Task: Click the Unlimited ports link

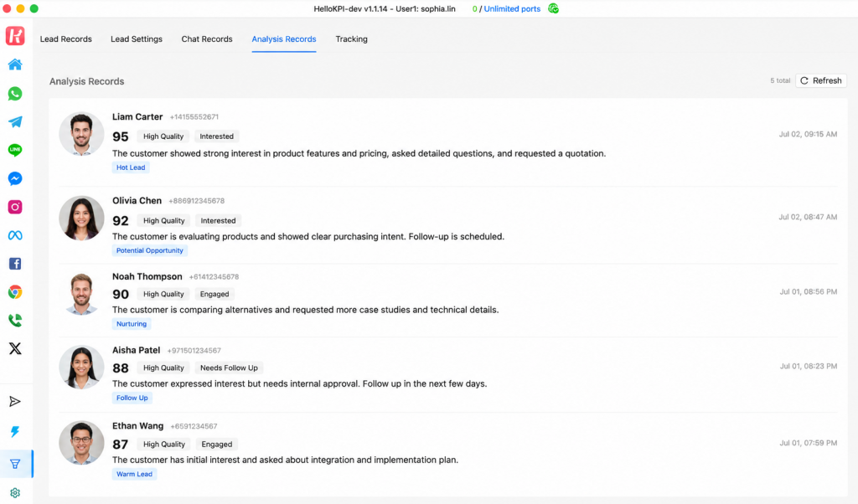Action: coord(512,8)
